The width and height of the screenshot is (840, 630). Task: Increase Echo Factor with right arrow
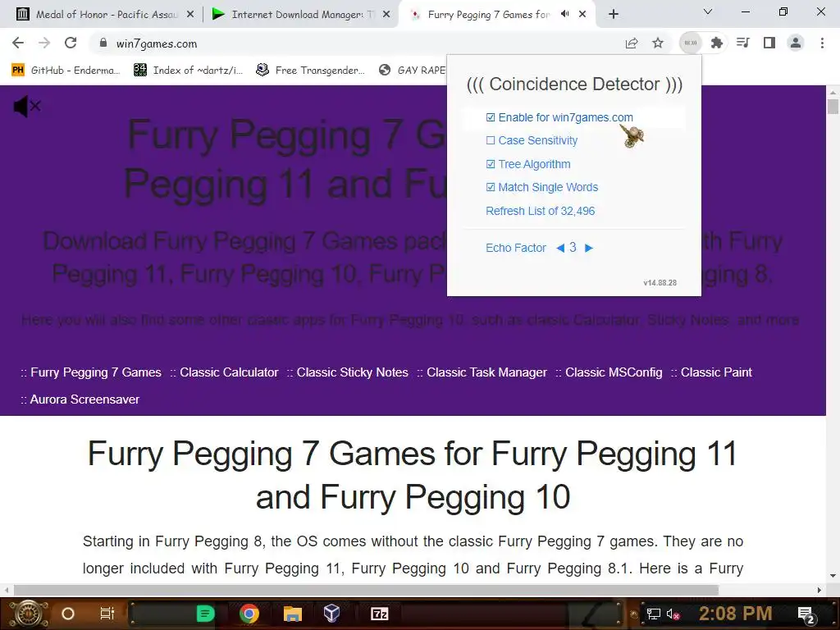(589, 248)
